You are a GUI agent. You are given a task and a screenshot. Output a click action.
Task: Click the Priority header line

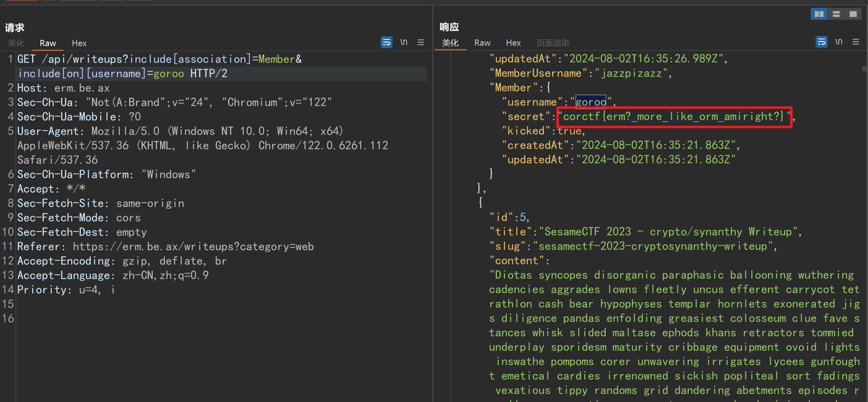point(66,290)
